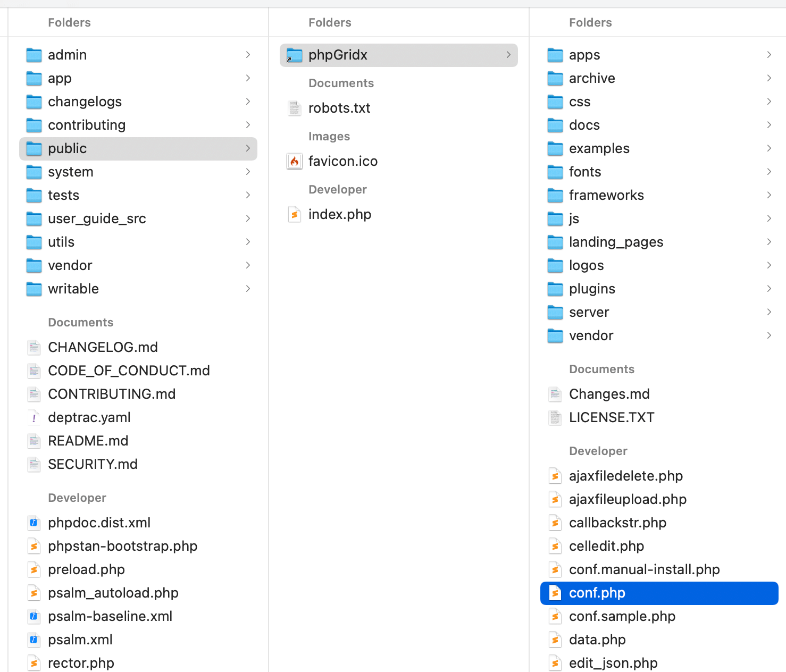Select README.md file name
This screenshot has width=786, height=672.
point(88,441)
